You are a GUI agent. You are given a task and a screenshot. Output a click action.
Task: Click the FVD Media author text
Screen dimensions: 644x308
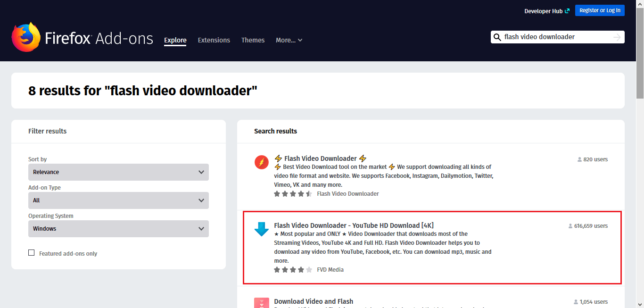(x=330, y=270)
